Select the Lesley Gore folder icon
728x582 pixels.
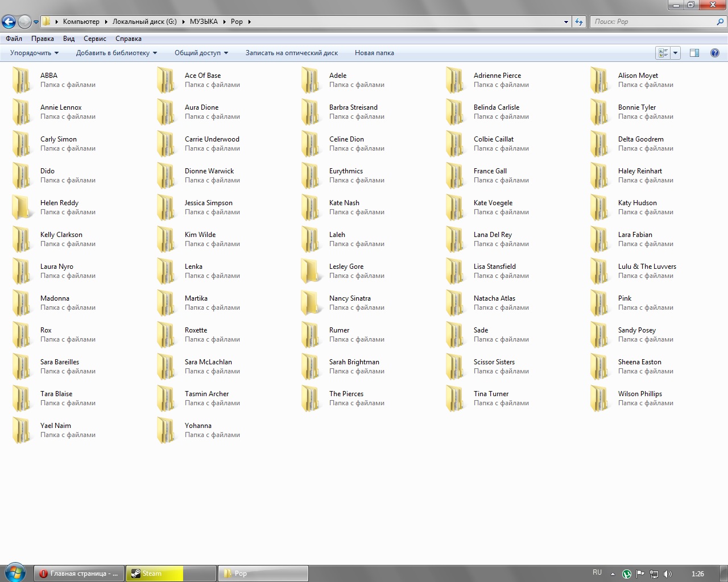pos(311,271)
